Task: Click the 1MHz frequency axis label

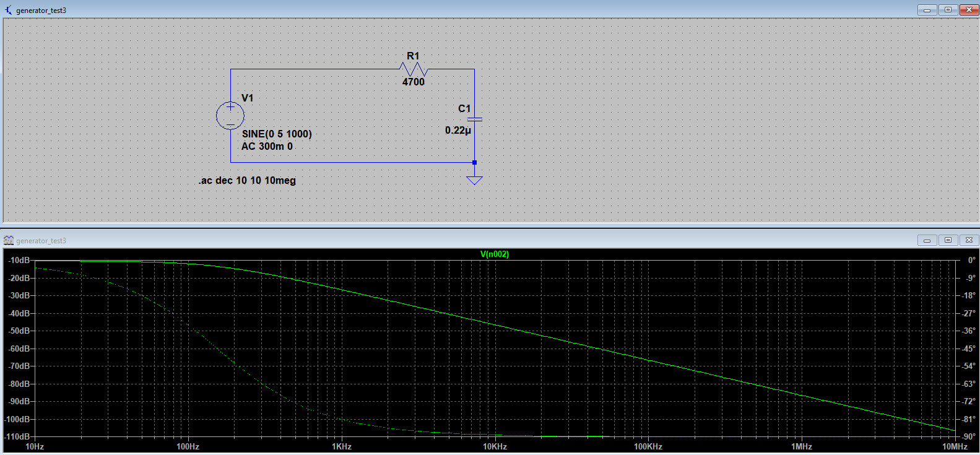Action: tap(802, 446)
